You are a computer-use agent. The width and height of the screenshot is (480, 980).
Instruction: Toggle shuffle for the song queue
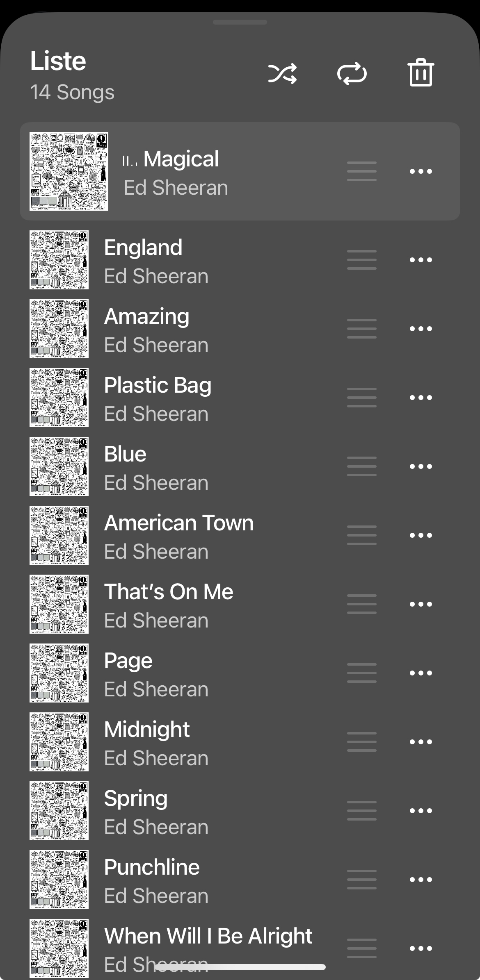pyautogui.click(x=282, y=74)
